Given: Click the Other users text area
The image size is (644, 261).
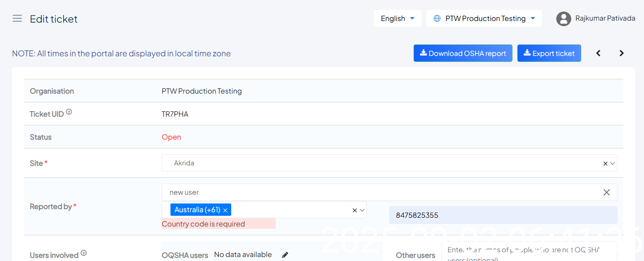Looking at the screenshot, I should [529, 252].
